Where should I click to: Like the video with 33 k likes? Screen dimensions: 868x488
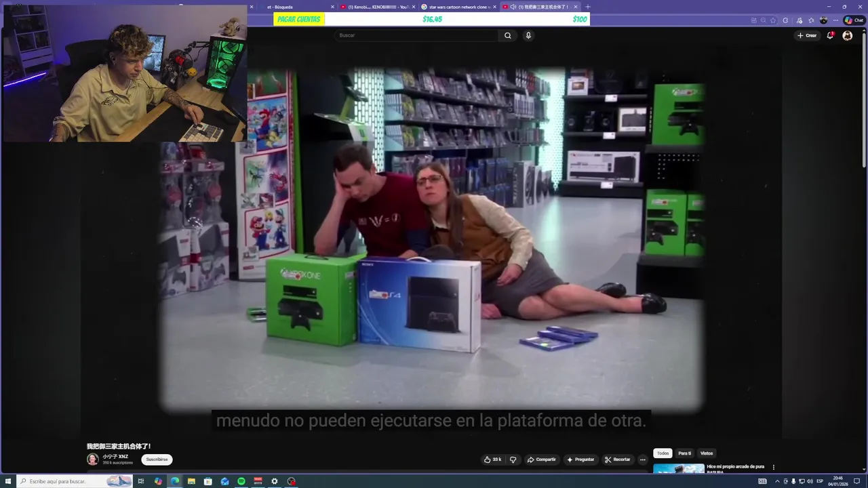click(492, 460)
